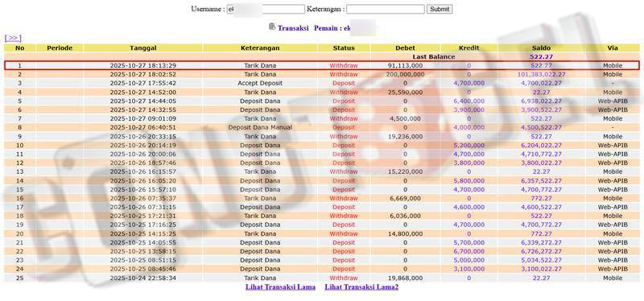Click the Via column header

click(x=613, y=48)
